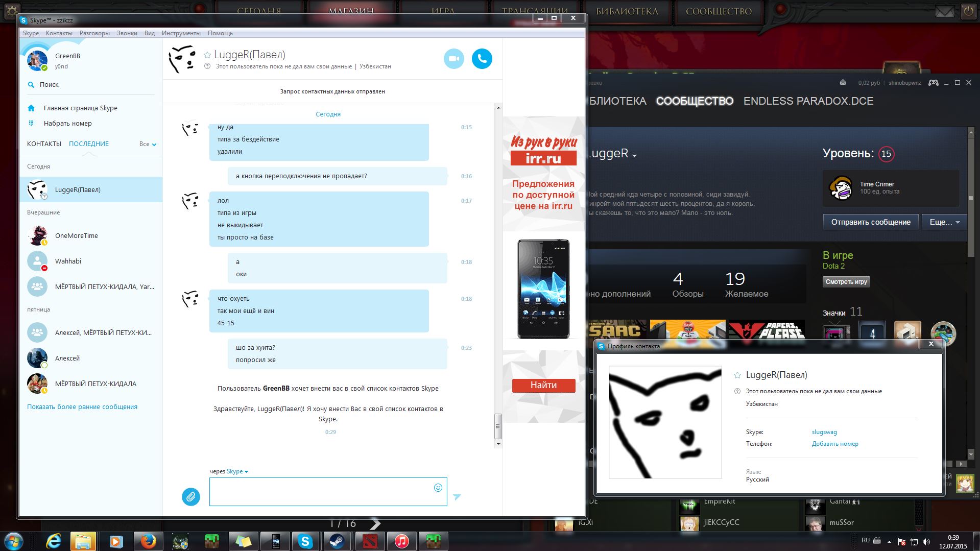Image resolution: width=980 pixels, height=551 pixels.
Task: Open the 'Все' contacts filter dropdown
Action: point(148,144)
